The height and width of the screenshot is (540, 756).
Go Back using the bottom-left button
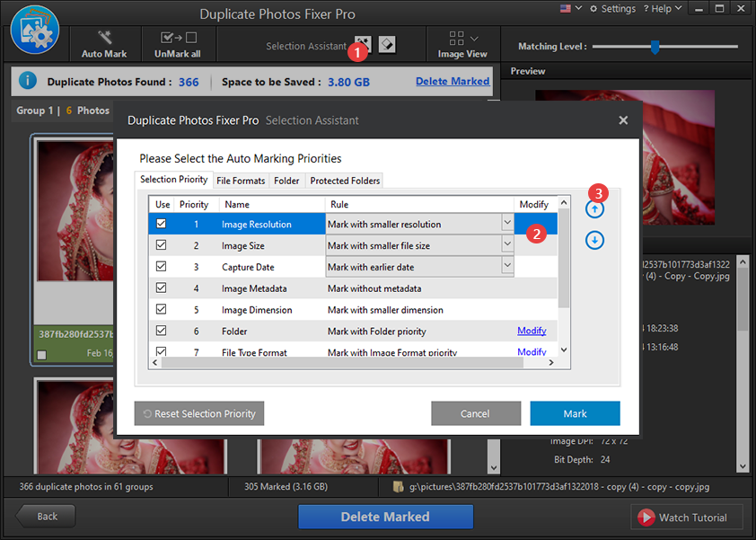pyautogui.click(x=46, y=517)
